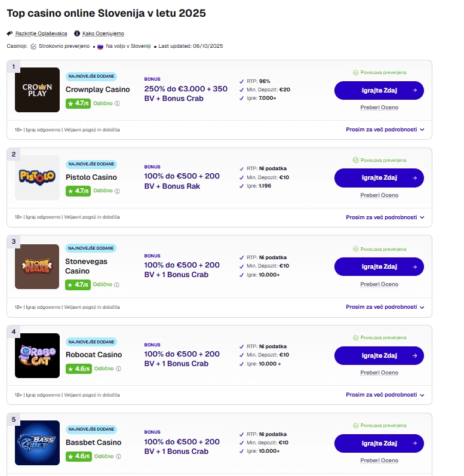Click info icon next to Robocat's Odlično rating
464x476 pixels.
click(117, 369)
